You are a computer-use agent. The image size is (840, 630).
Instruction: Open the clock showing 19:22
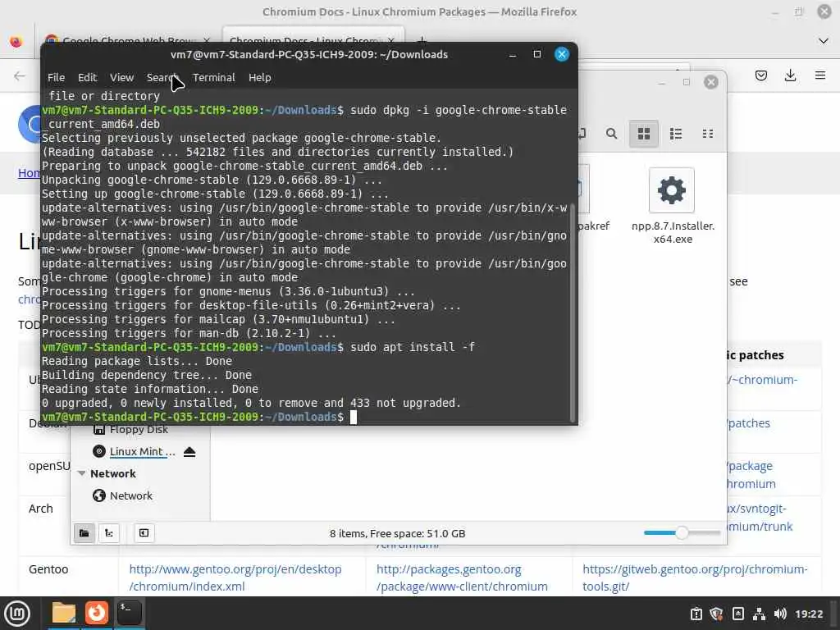pyautogui.click(x=808, y=614)
